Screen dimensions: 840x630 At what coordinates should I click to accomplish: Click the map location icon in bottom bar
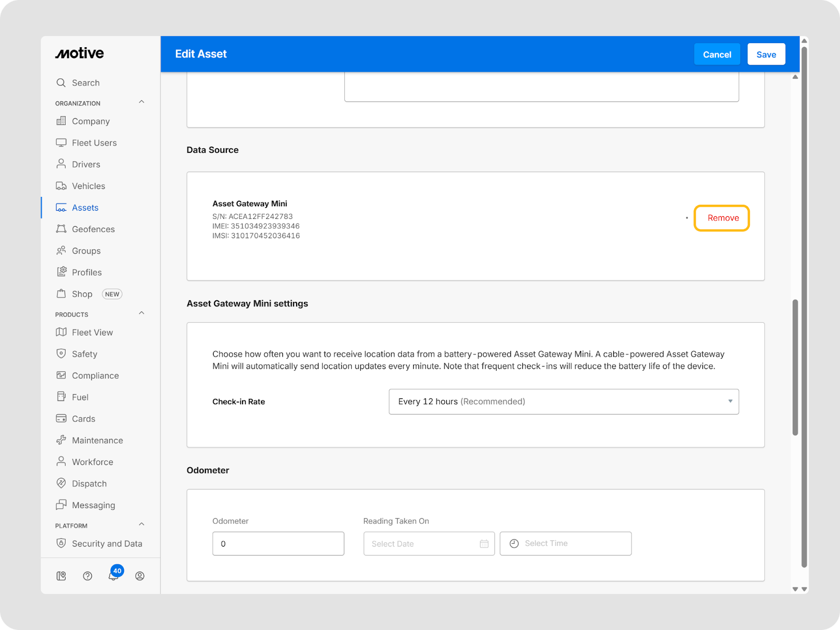[x=61, y=576]
